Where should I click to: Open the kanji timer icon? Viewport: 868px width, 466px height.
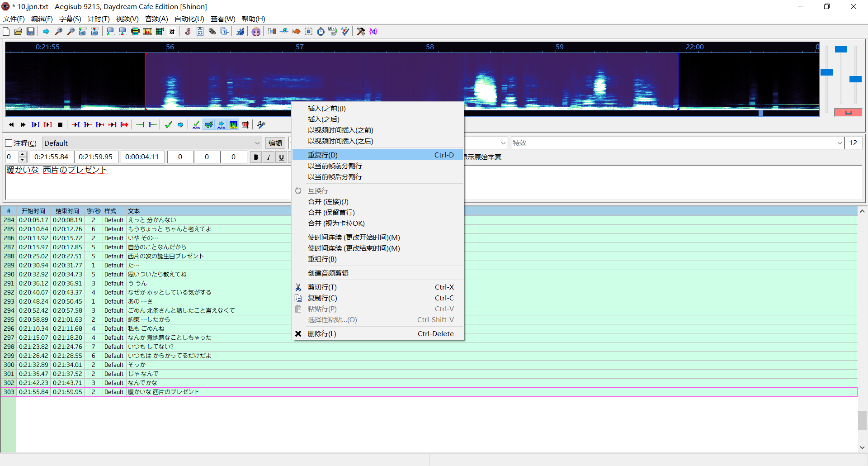pyautogui.click(x=333, y=31)
